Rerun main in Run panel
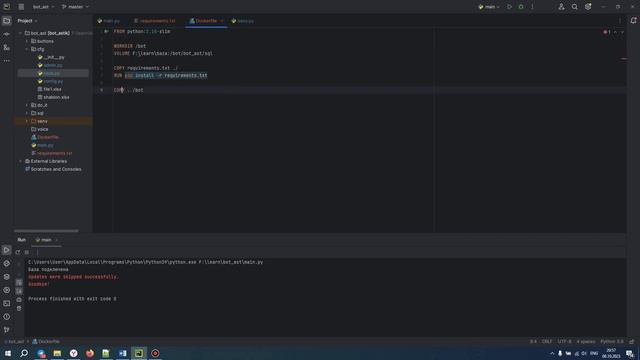Image resolution: width=640 pixels, height=360 pixels. [18, 252]
